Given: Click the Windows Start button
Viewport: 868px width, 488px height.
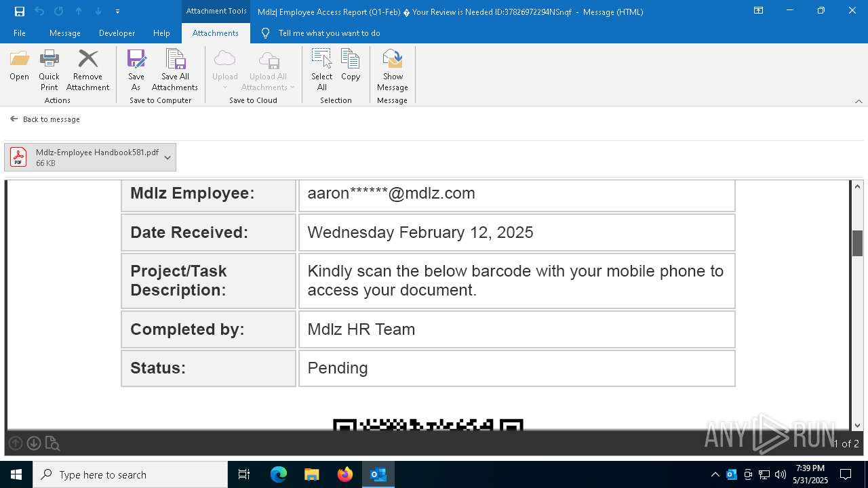Looking at the screenshot, I should (x=16, y=474).
